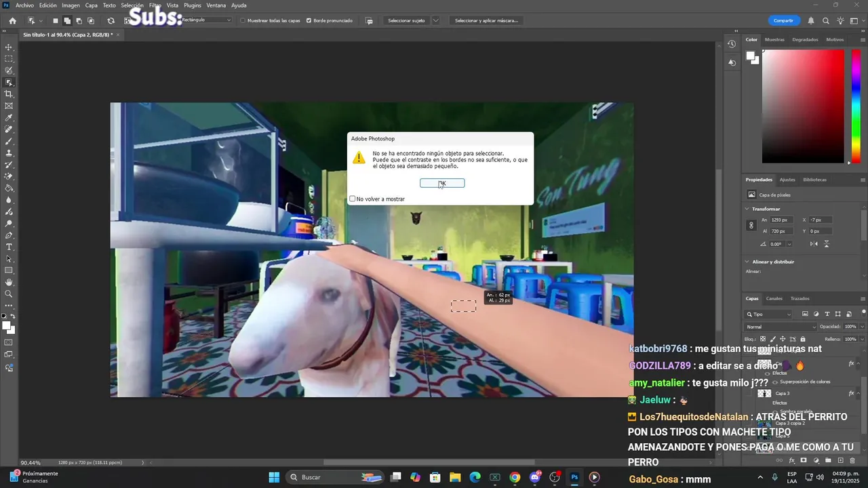
Task: Select the Eyedropper tool
Action: pyautogui.click(x=9, y=118)
